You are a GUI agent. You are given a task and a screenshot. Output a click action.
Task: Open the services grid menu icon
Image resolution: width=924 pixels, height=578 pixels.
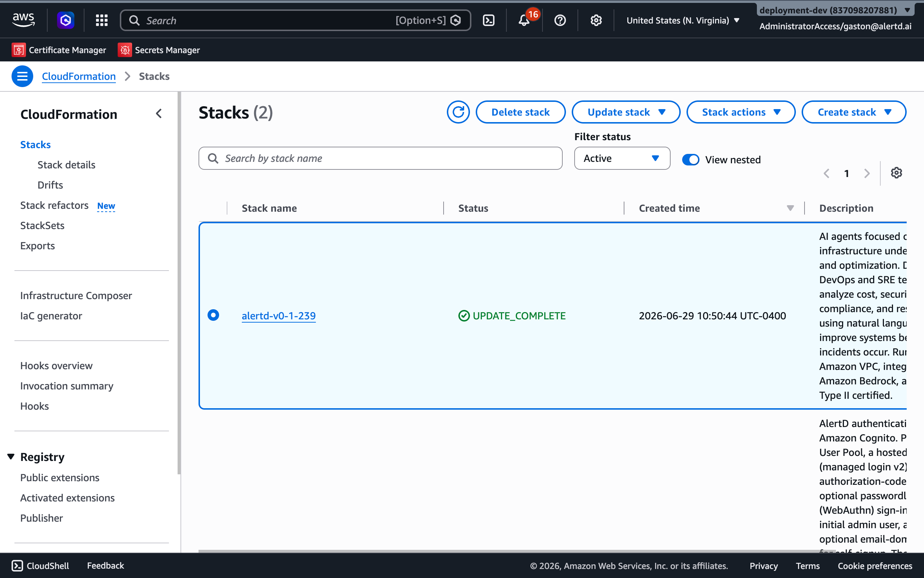pyautogui.click(x=101, y=20)
